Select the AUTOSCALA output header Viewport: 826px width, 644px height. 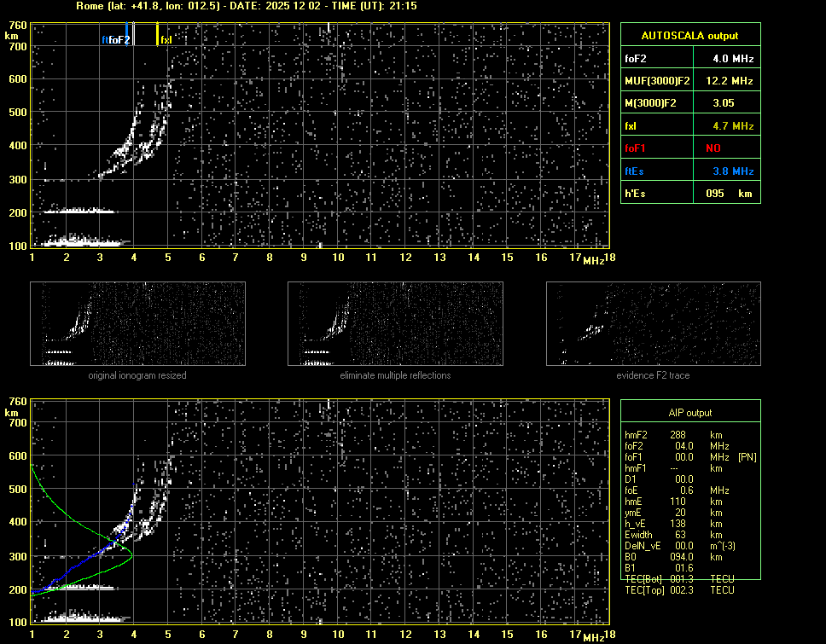[689, 36]
